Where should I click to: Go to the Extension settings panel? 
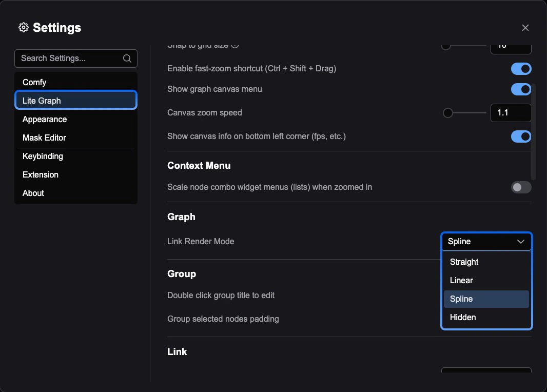(x=40, y=174)
